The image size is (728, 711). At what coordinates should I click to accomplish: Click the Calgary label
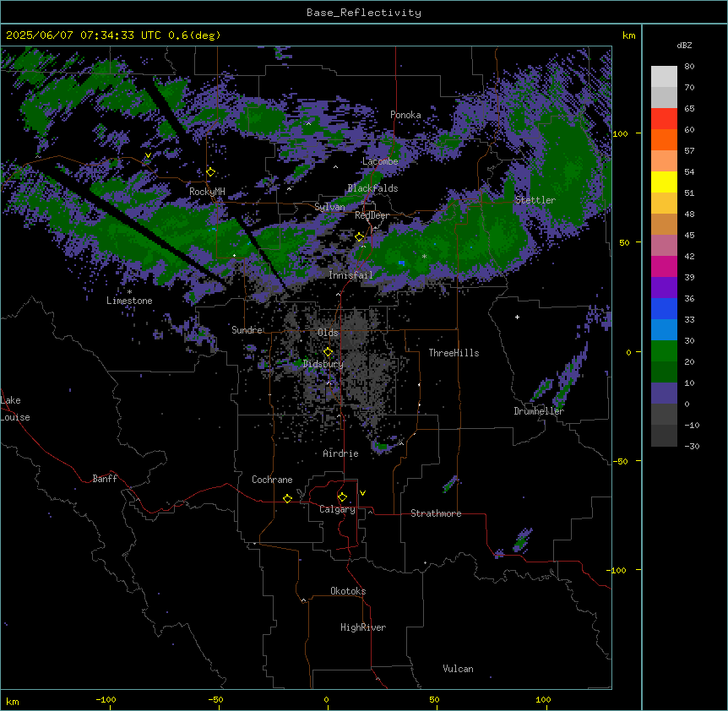pos(337,509)
